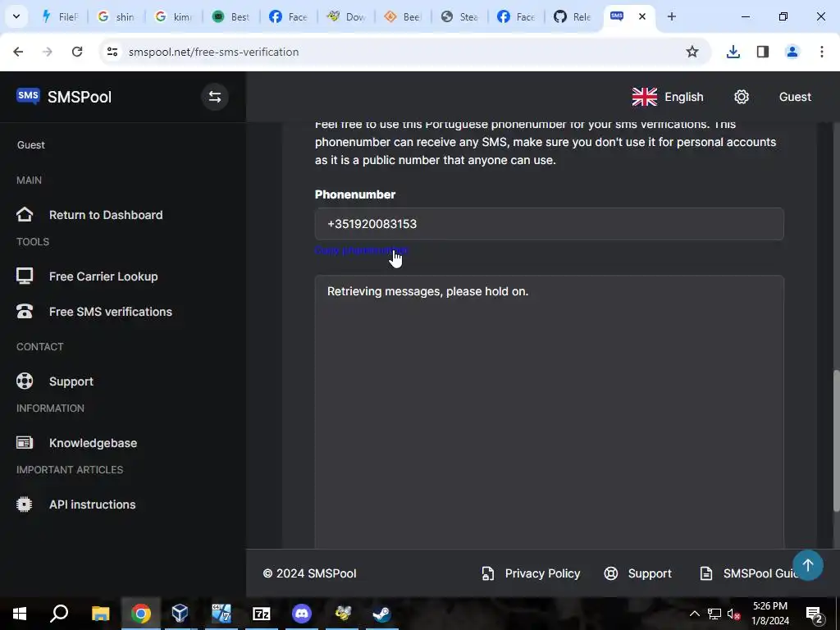
Task: Switch to the Beel browser tab
Action: click(x=403, y=16)
